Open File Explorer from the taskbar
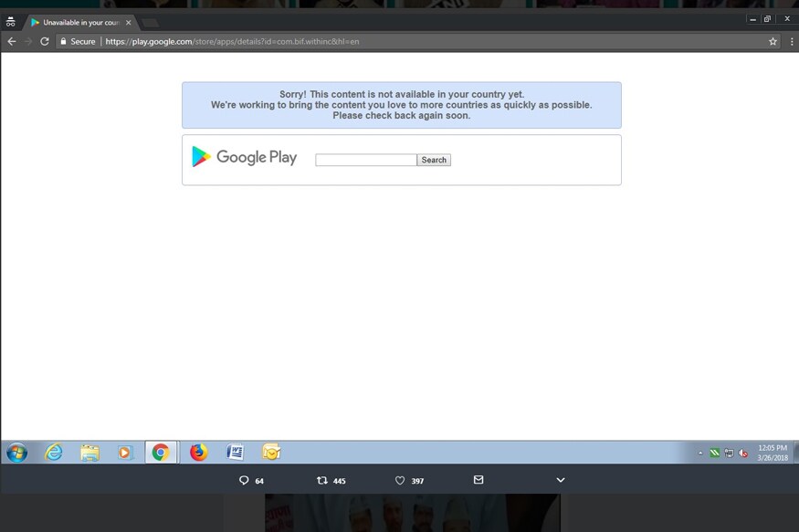The image size is (799, 532). 90,452
